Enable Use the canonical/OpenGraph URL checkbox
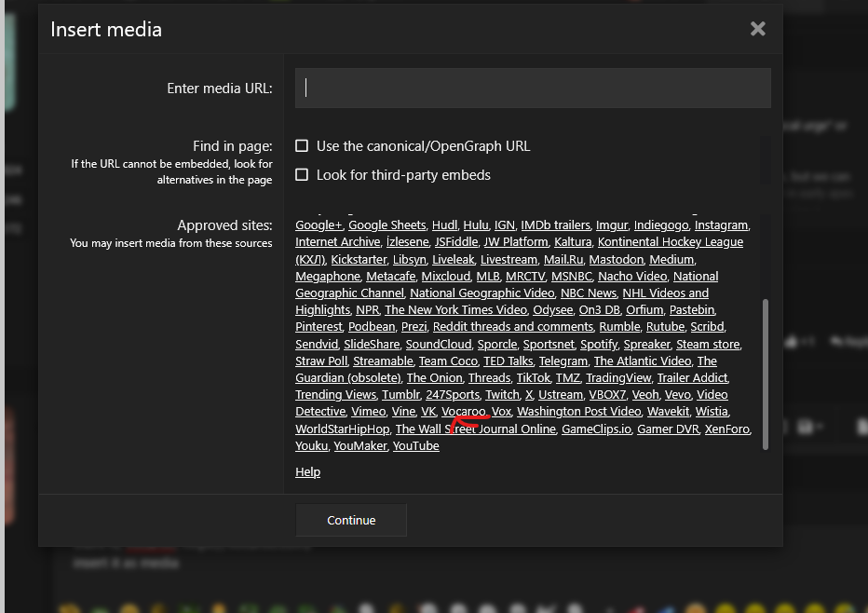This screenshot has height=613, width=868. coord(302,145)
